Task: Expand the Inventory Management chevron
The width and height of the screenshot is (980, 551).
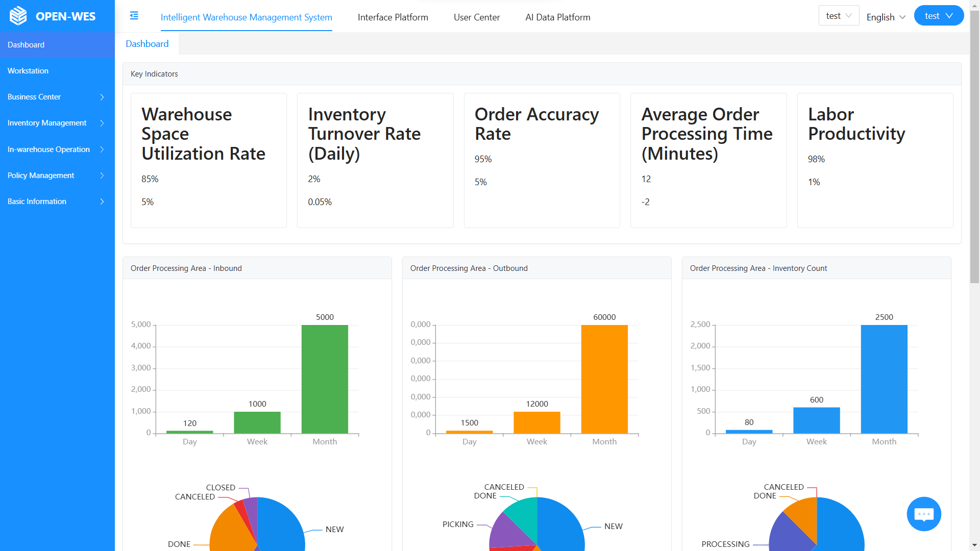Action: pos(102,123)
